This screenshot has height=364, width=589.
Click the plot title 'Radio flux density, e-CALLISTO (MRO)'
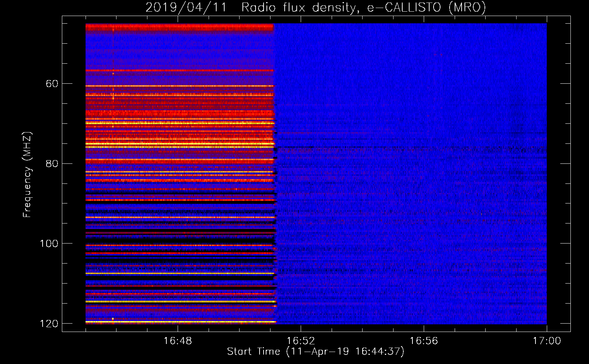[364, 7]
